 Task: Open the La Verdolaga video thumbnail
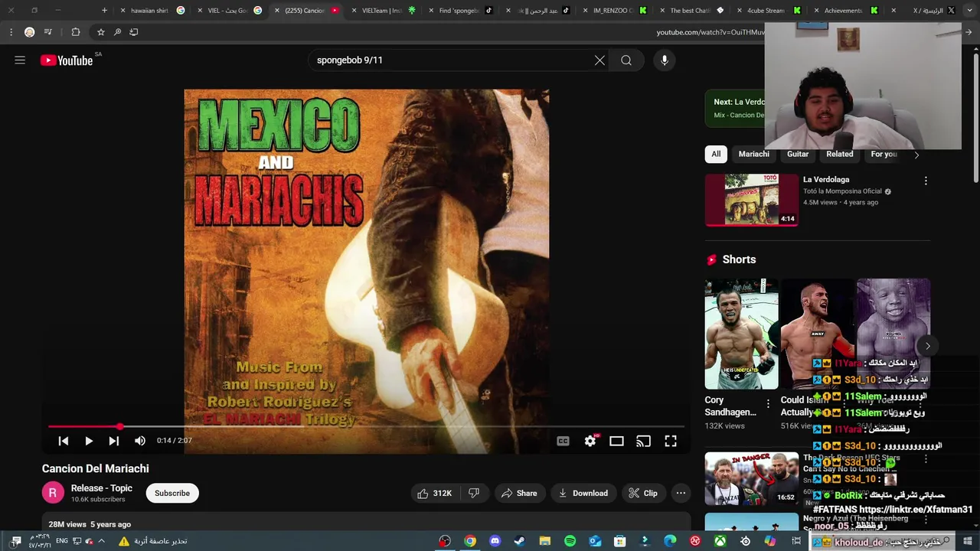tap(752, 200)
